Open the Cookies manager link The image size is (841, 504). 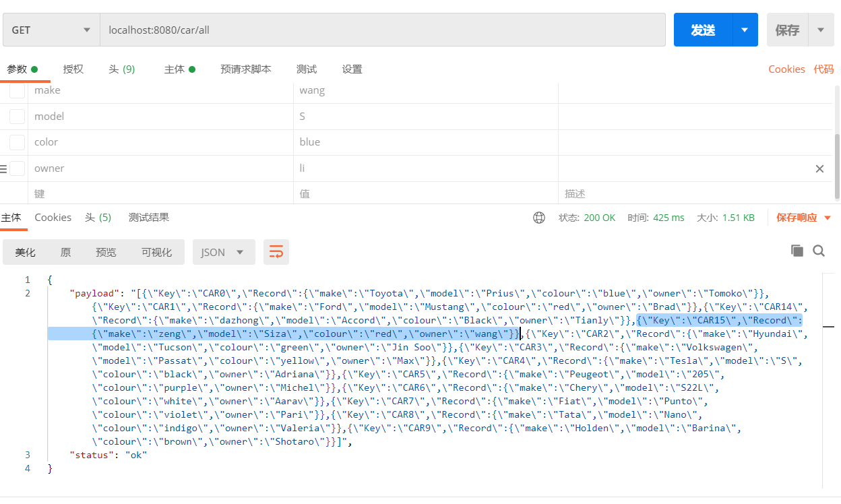788,69
